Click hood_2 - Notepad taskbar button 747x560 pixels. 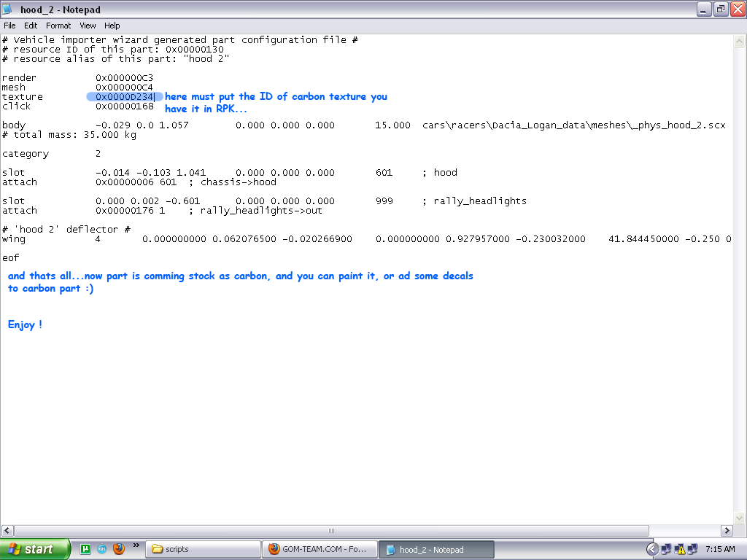pyautogui.click(x=436, y=550)
